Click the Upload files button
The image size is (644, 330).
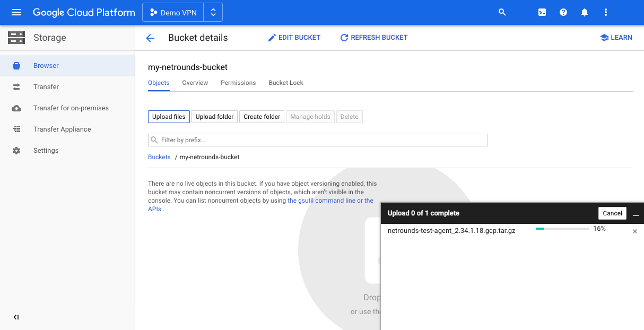coord(169,117)
